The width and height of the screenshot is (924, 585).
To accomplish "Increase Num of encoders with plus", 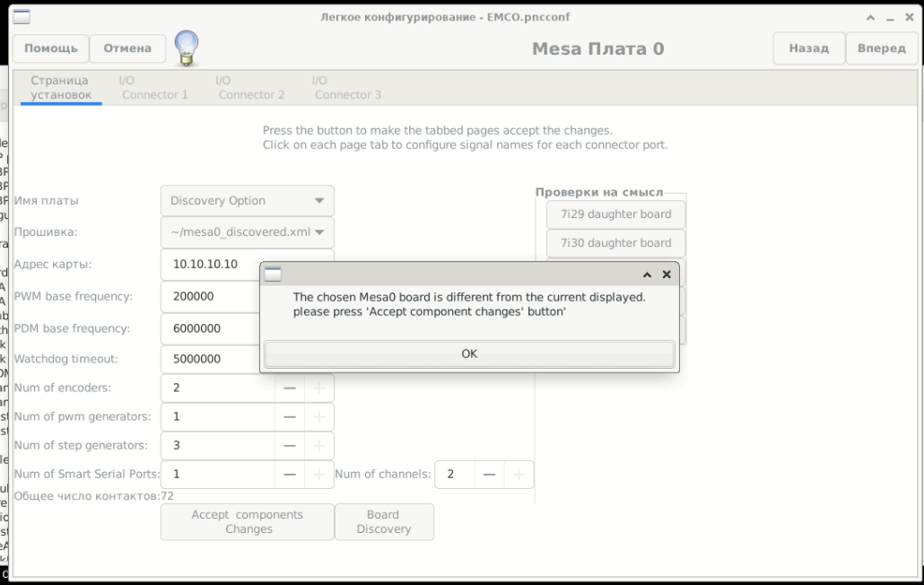I will [x=318, y=389].
